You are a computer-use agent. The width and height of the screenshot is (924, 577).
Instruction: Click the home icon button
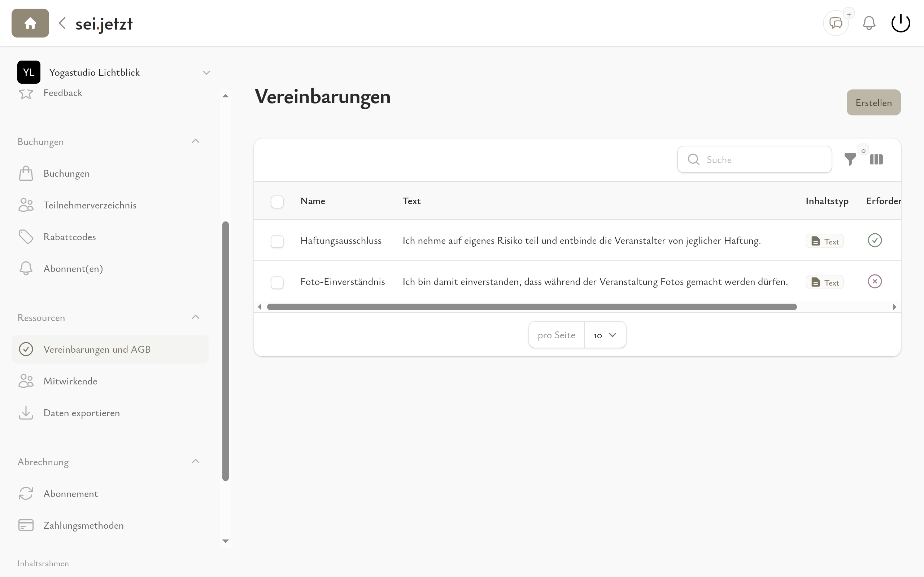(30, 23)
